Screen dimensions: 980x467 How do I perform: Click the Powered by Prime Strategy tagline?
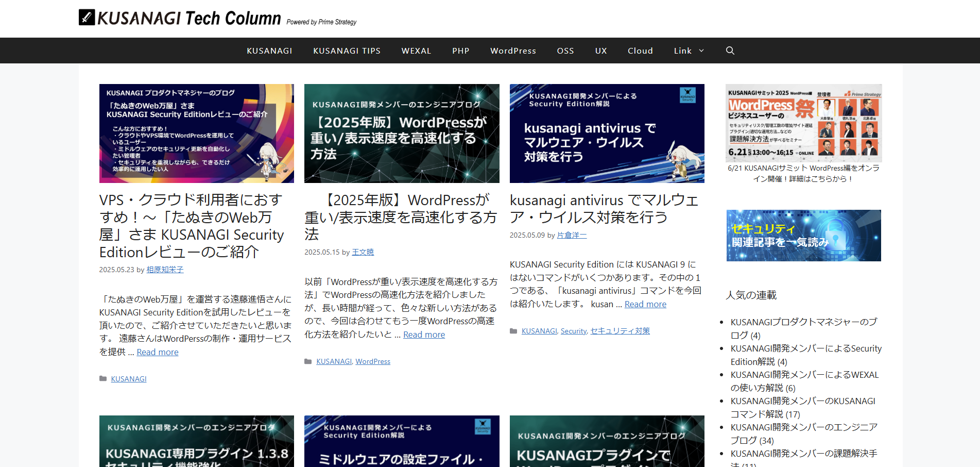click(321, 22)
